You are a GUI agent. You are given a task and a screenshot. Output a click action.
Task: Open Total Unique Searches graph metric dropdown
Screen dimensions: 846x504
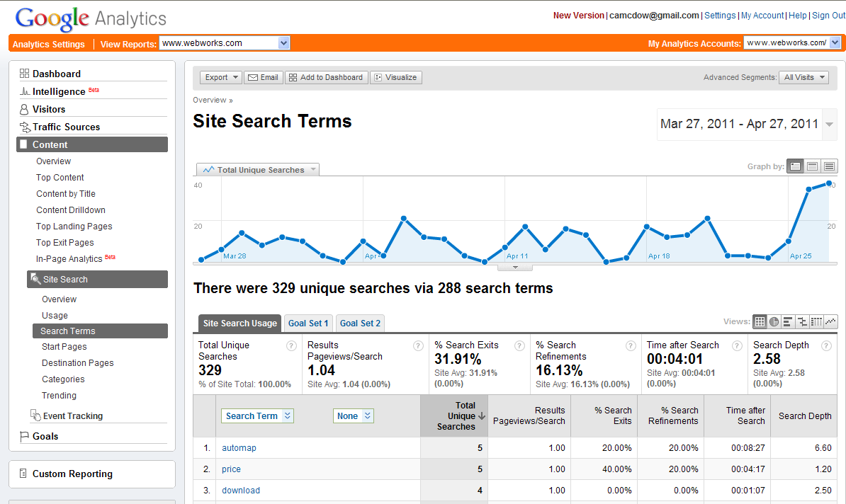pos(258,170)
